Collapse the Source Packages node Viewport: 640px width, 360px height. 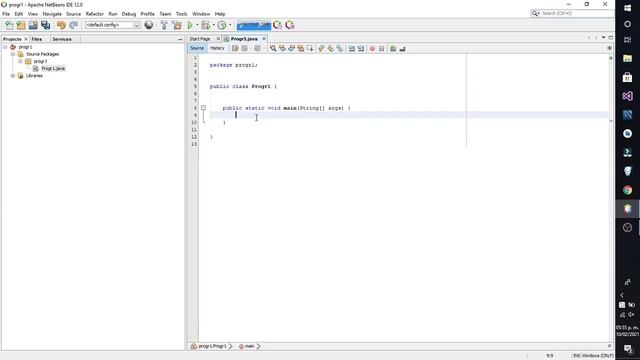(x=13, y=54)
